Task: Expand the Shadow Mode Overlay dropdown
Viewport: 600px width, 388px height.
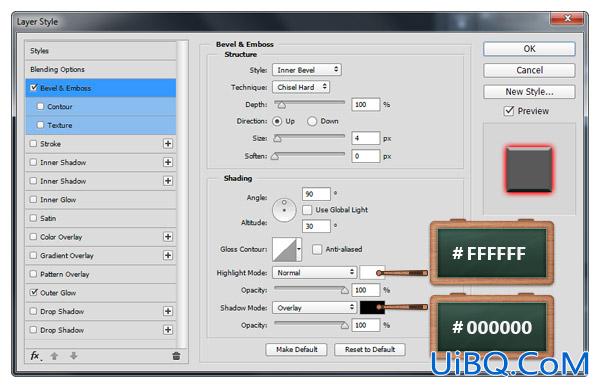Action: click(x=315, y=308)
